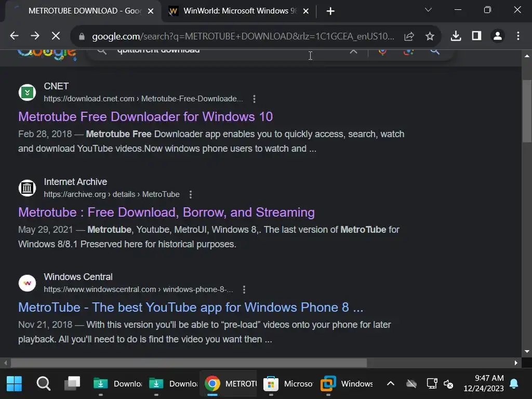
Task: Clear the Google search query
Action: [x=353, y=51]
